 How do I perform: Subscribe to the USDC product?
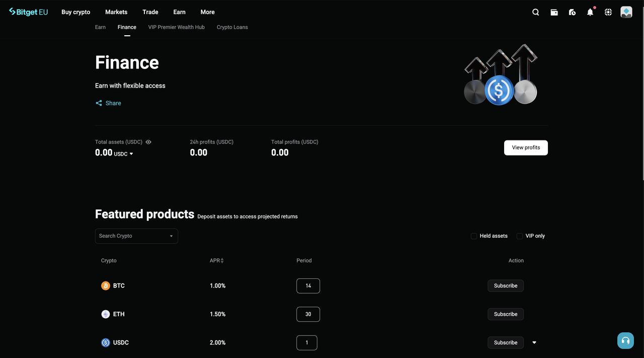tap(506, 343)
